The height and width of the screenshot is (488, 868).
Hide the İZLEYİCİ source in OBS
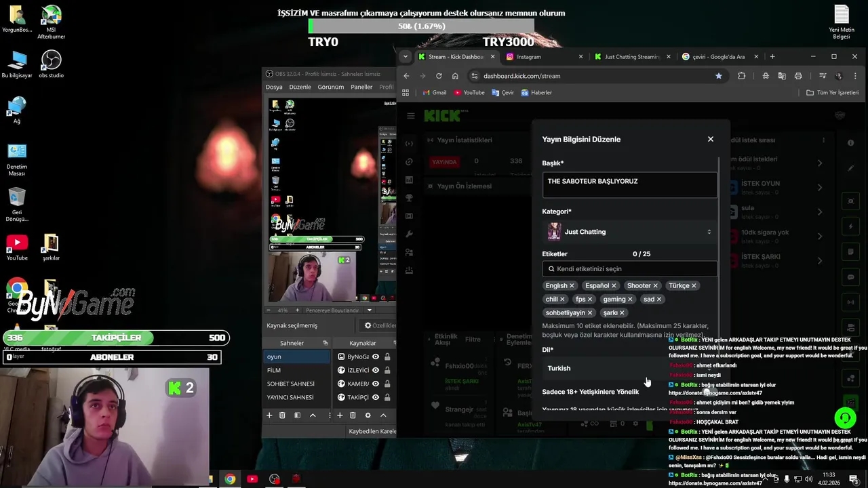tap(376, 370)
